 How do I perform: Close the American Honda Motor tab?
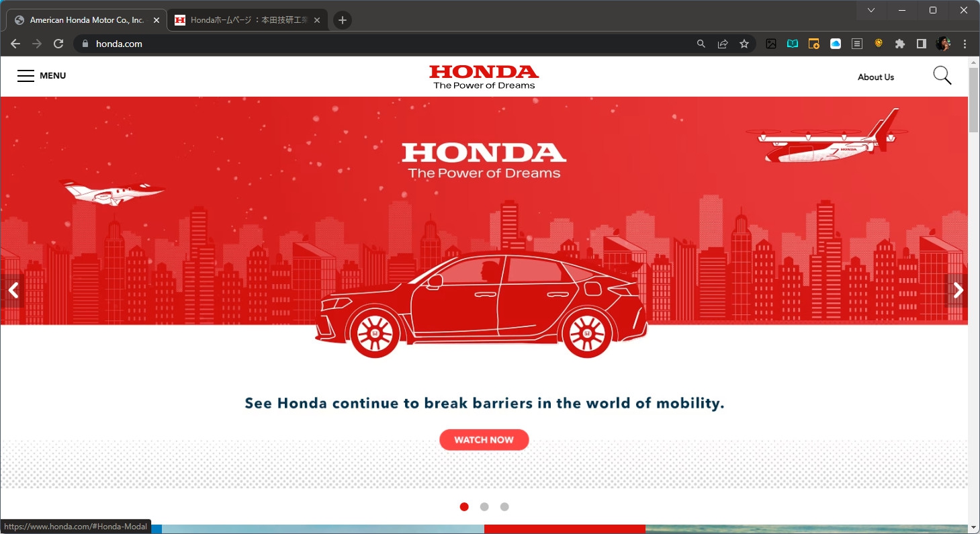click(x=157, y=20)
